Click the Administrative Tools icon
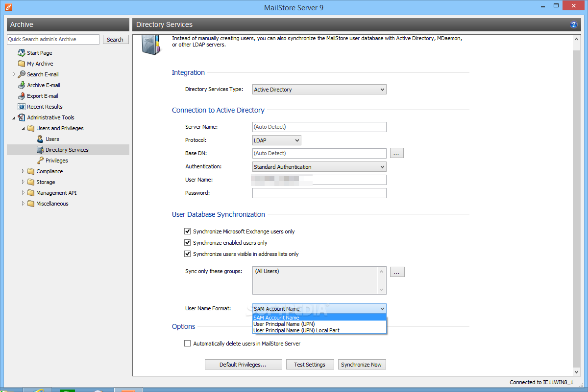 [x=22, y=117]
